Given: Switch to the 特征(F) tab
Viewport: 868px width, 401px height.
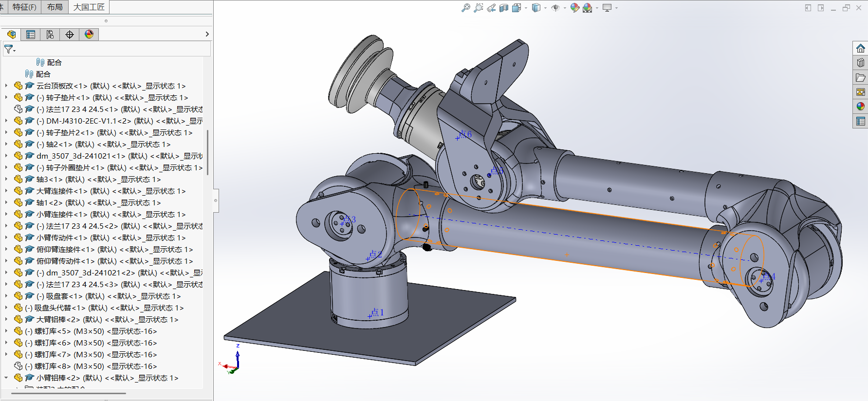Looking at the screenshot, I should pos(24,7).
